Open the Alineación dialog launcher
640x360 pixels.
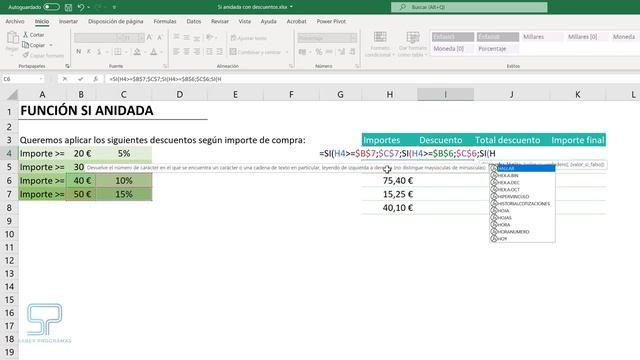[291, 66]
